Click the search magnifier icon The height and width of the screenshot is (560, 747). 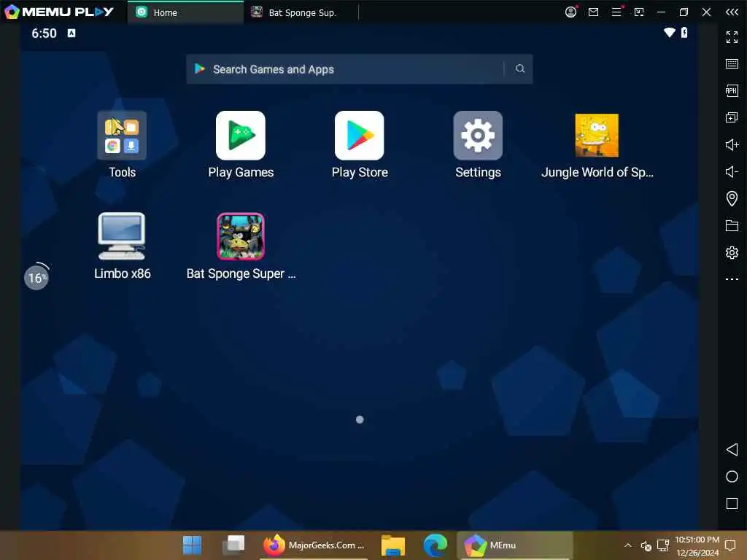[x=519, y=69]
